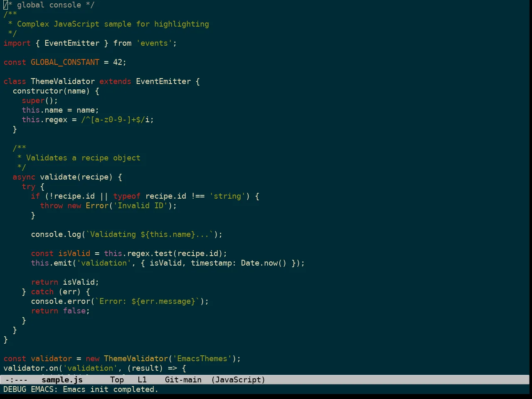Click the 'async' keyword

(24, 177)
